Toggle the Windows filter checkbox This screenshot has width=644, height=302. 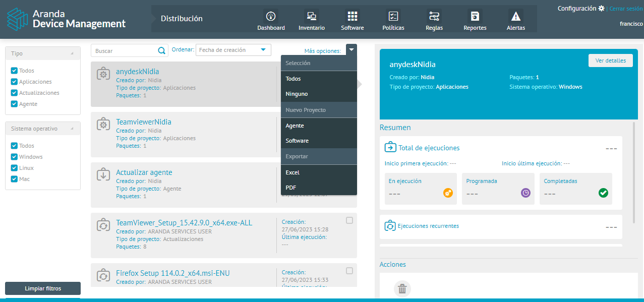[14, 157]
